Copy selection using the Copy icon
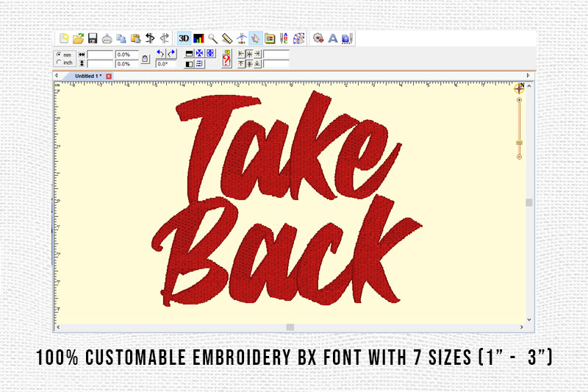The width and height of the screenshot is (588, 392). (121, 38)
